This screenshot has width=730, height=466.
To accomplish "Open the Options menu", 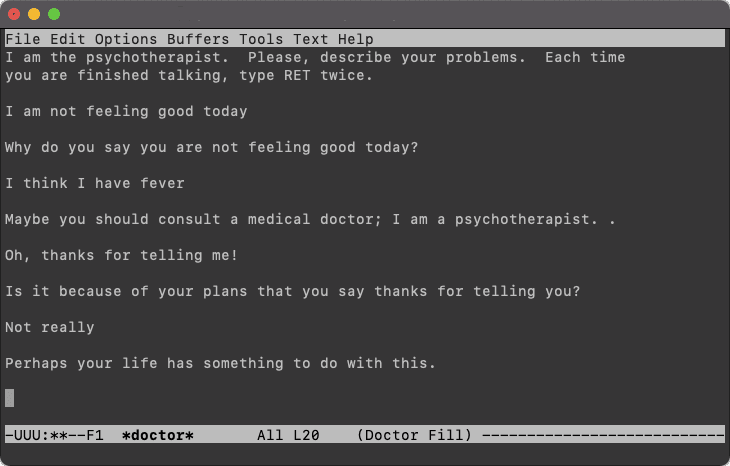I will [x=126, y=39].
